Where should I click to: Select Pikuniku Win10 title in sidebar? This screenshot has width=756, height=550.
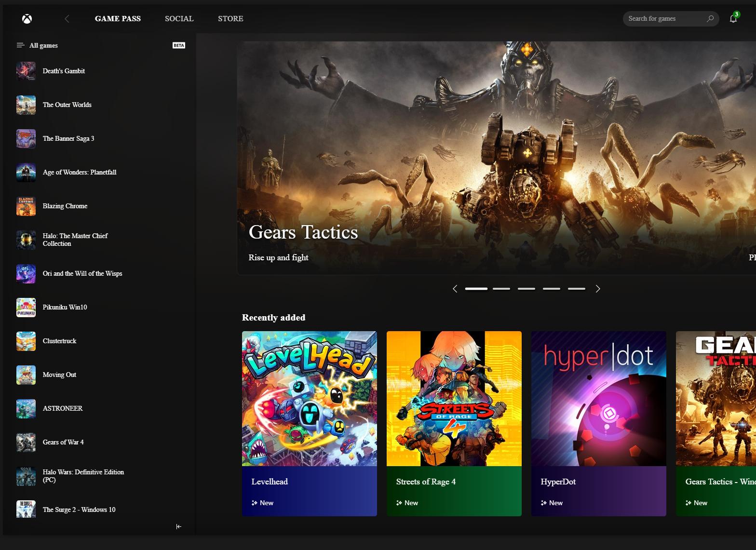65,307
